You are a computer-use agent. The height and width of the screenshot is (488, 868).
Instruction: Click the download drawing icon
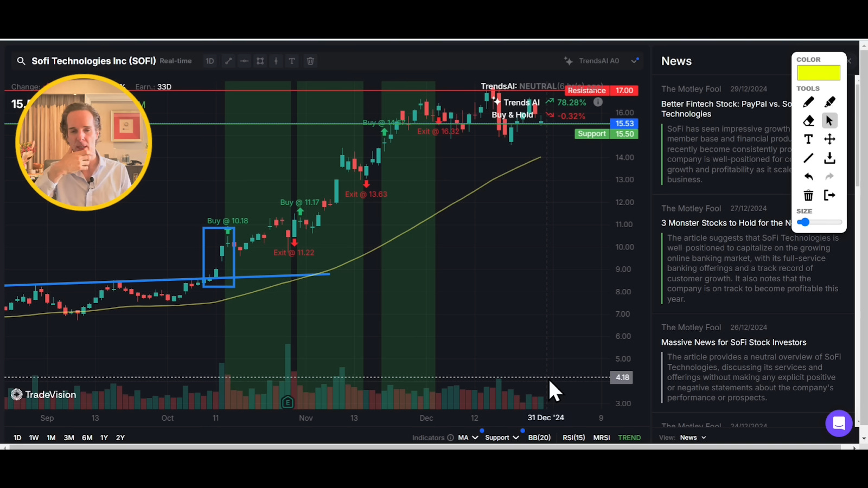coord(829,158)
